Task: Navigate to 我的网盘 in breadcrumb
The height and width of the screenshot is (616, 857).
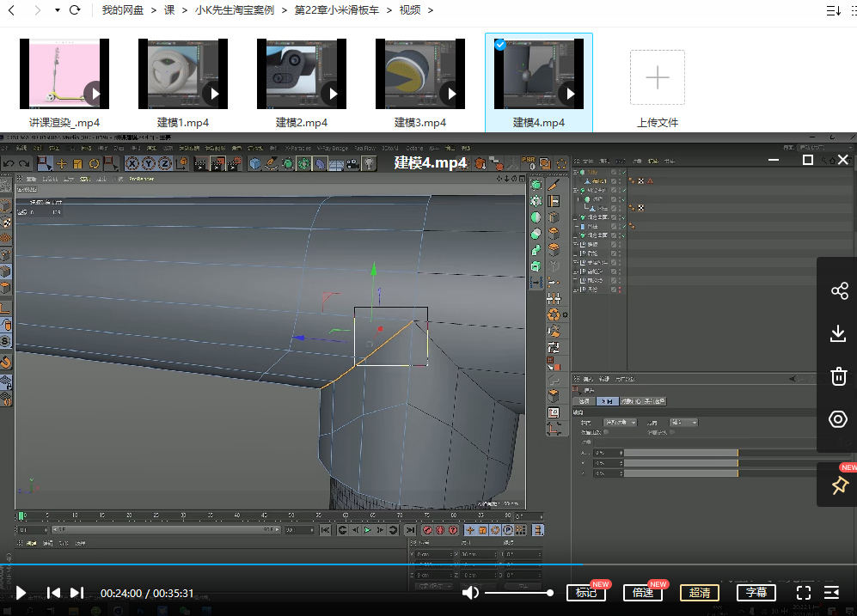Action: point(123,10)
